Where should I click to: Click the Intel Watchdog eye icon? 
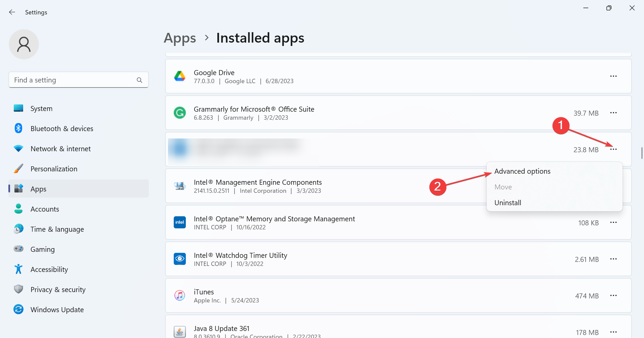[180, 259]
